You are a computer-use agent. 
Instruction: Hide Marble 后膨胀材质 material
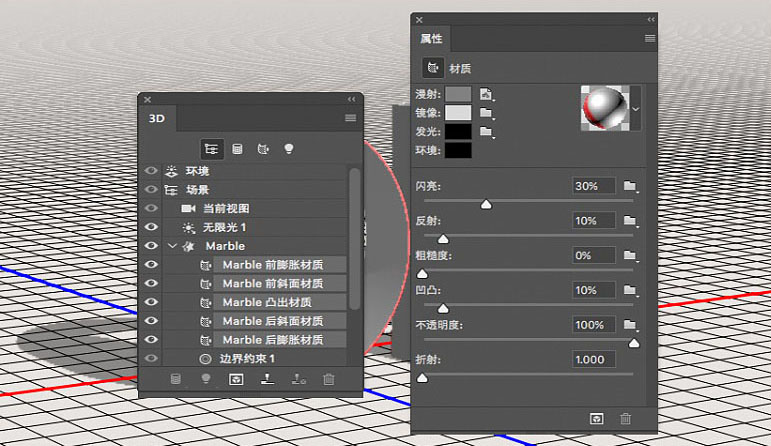click(151, 339)
